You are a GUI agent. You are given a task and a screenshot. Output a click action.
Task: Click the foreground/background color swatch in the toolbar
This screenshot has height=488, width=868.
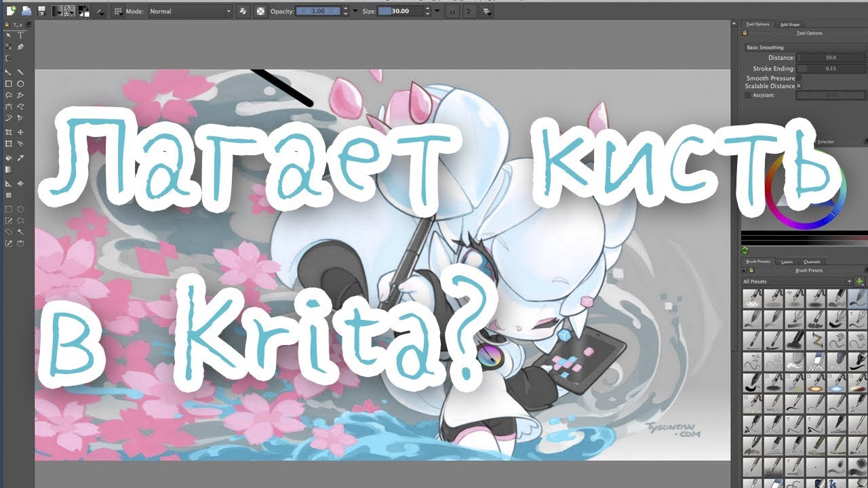84,11
